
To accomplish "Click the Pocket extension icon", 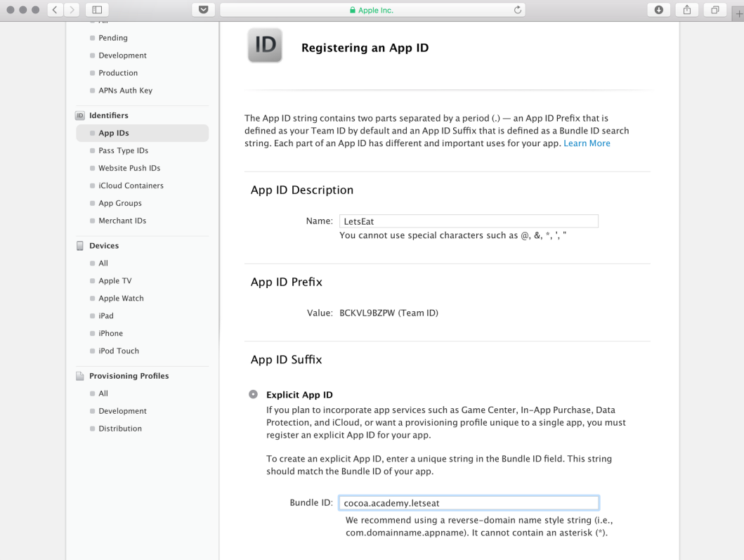I will pyautogui.click(x=203, y=10).
